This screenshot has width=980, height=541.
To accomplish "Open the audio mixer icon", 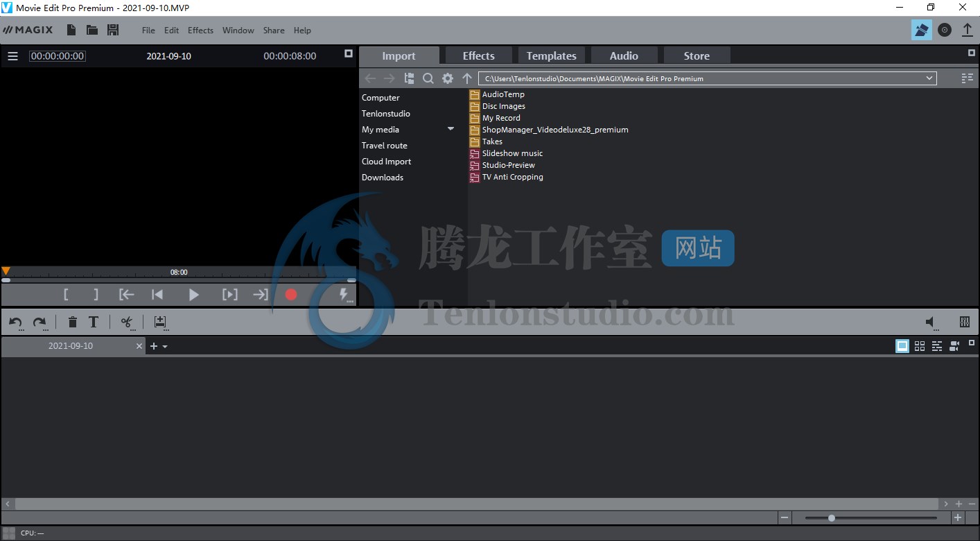I will tap(964, 322).
